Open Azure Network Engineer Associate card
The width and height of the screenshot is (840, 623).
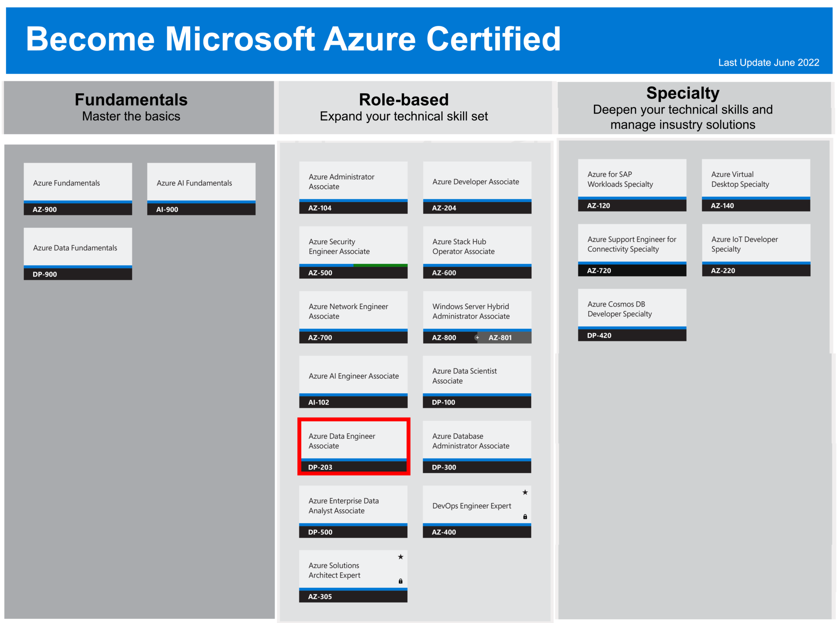(x=353, y=317)
